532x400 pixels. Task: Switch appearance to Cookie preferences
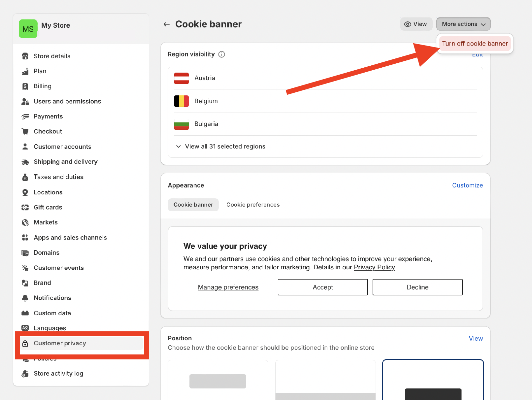[x=253, y=205]
